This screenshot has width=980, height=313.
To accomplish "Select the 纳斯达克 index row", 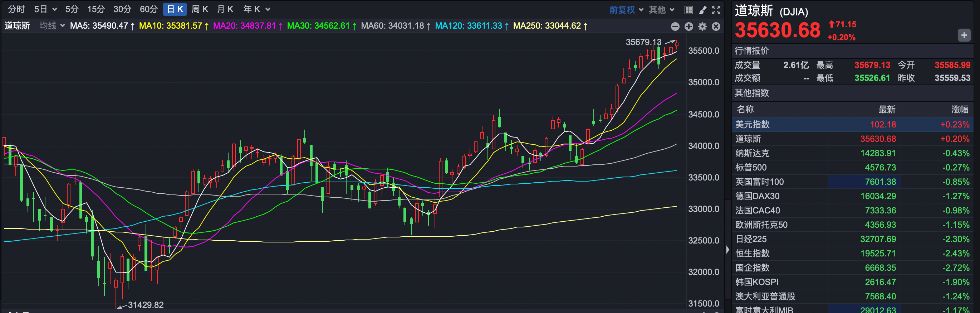I will (x=852, y=153).
